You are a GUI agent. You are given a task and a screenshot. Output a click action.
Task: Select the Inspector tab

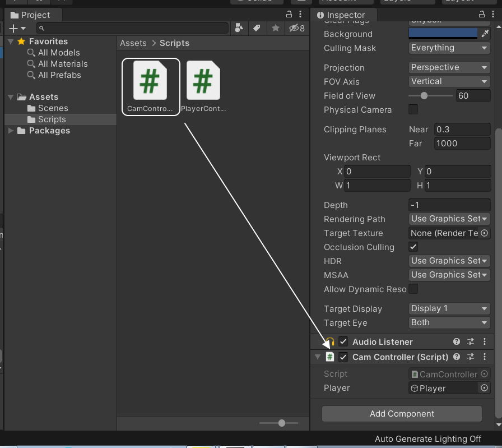pos(344,15)
